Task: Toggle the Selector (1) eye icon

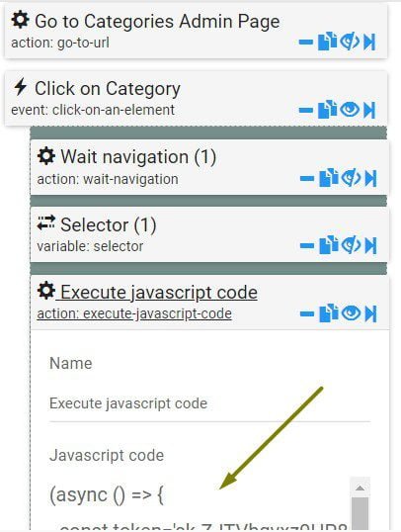Action: [351, 245]
